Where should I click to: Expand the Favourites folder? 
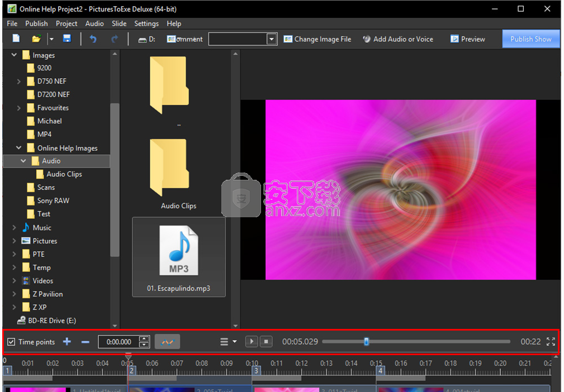[x=18, y=108]
